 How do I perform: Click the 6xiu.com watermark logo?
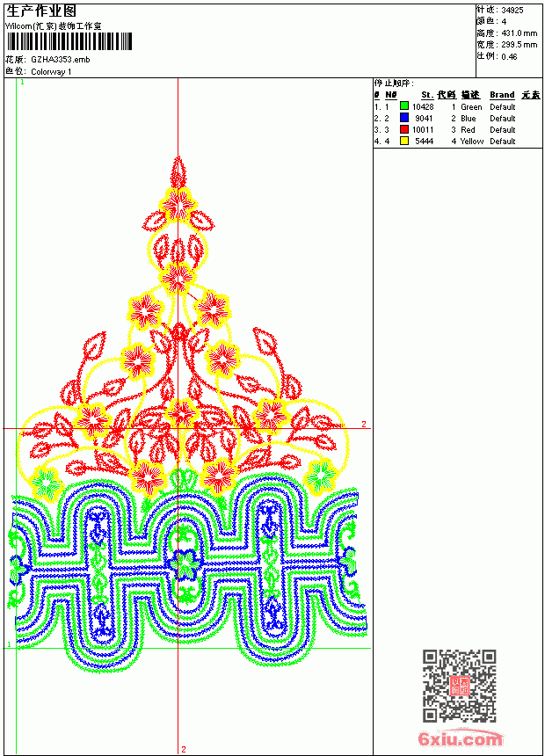coord(459,738)
